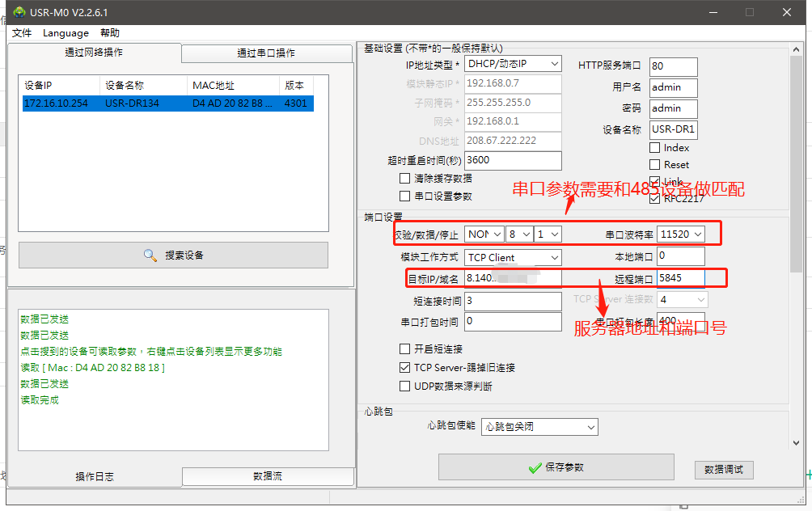812x511 pixels.
Task: Click log line 读取 [ Mac : D4 AD 20 82 B8 18 ]
Action: (x=93, y=368)
